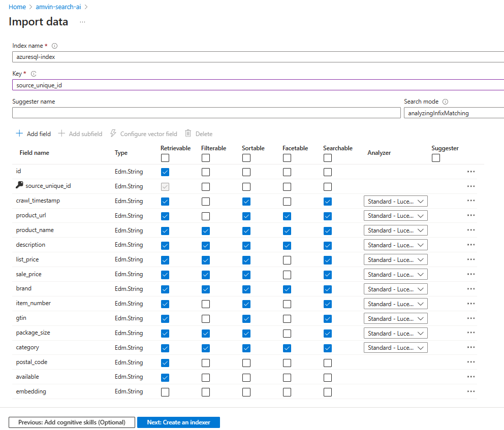
Task: Click the Search mode info icon
Action: [x=445, y=102]
